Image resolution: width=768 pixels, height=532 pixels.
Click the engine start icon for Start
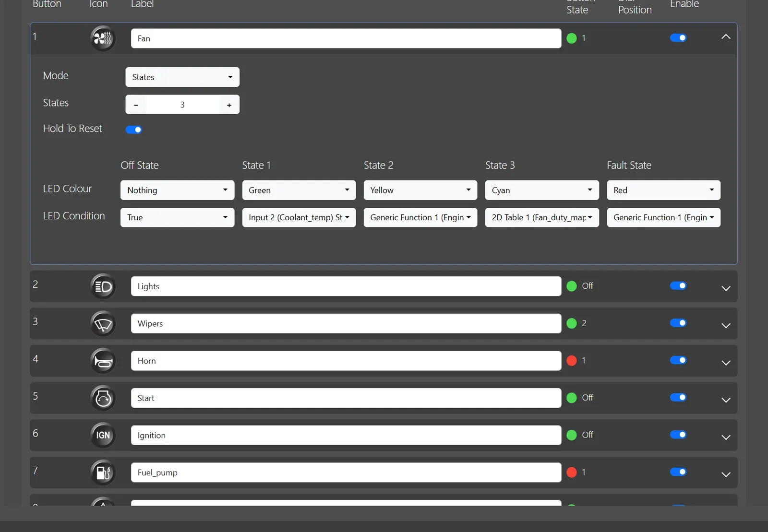click(x=103, y=398)
